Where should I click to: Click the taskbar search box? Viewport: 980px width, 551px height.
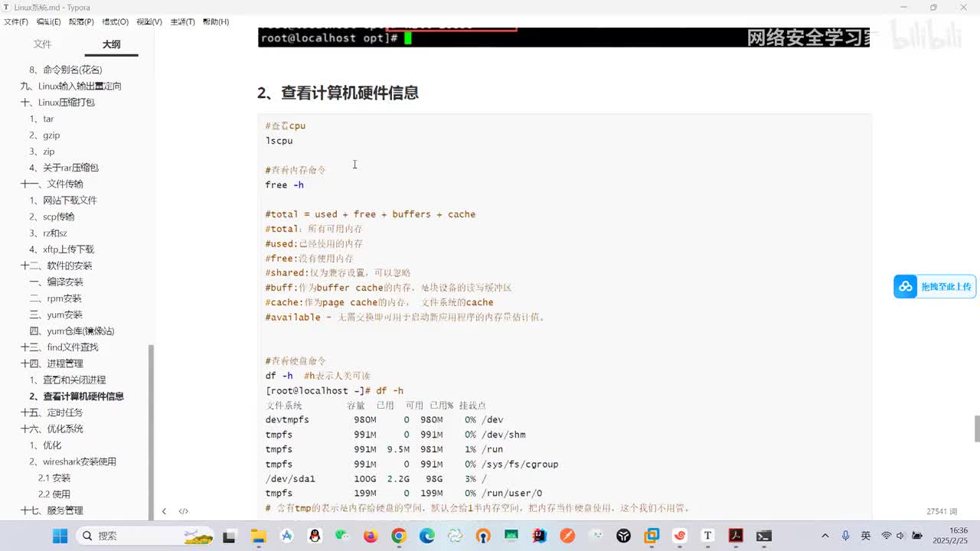click(145, 536)
